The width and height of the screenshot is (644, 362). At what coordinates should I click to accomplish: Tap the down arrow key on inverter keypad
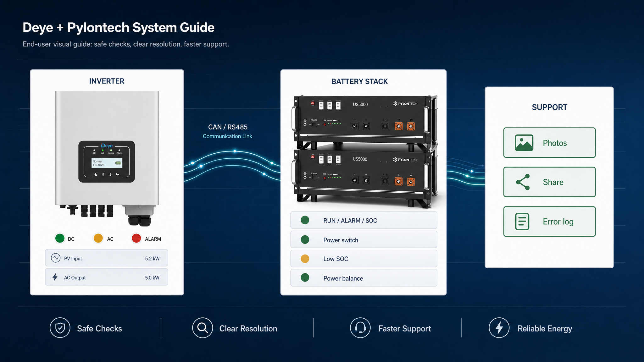[x=110, y=174]
